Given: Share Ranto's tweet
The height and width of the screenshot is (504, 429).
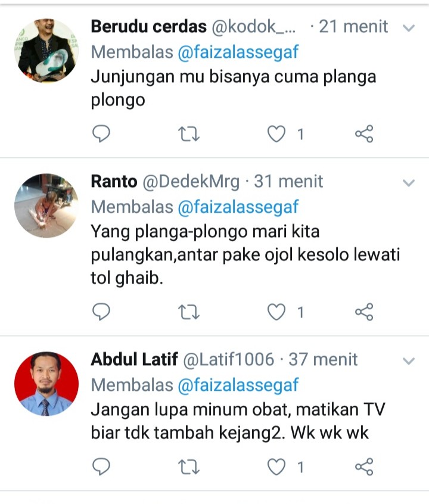Looking at the screenshot, I should click(364, 312).
